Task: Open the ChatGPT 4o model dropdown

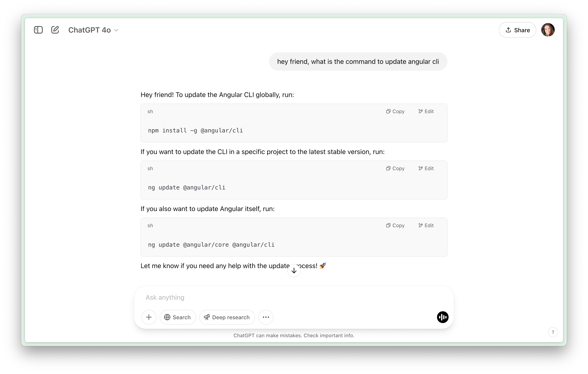Action: pos(93,30)
